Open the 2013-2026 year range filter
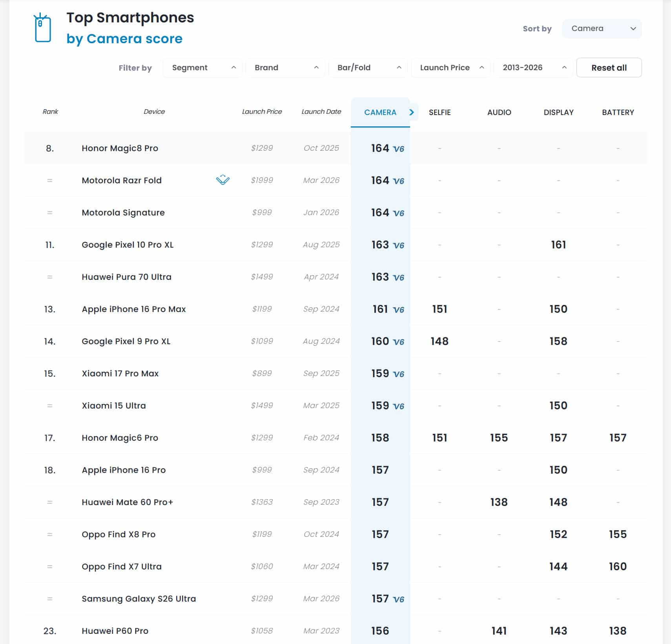671x644 pixels. (x=533, y=68)
